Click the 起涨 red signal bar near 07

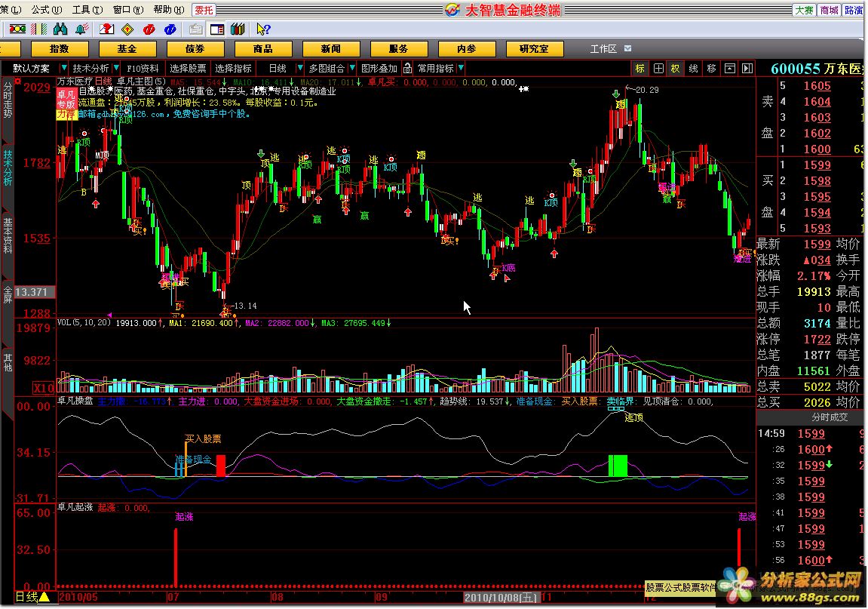[x=176, y=558]
